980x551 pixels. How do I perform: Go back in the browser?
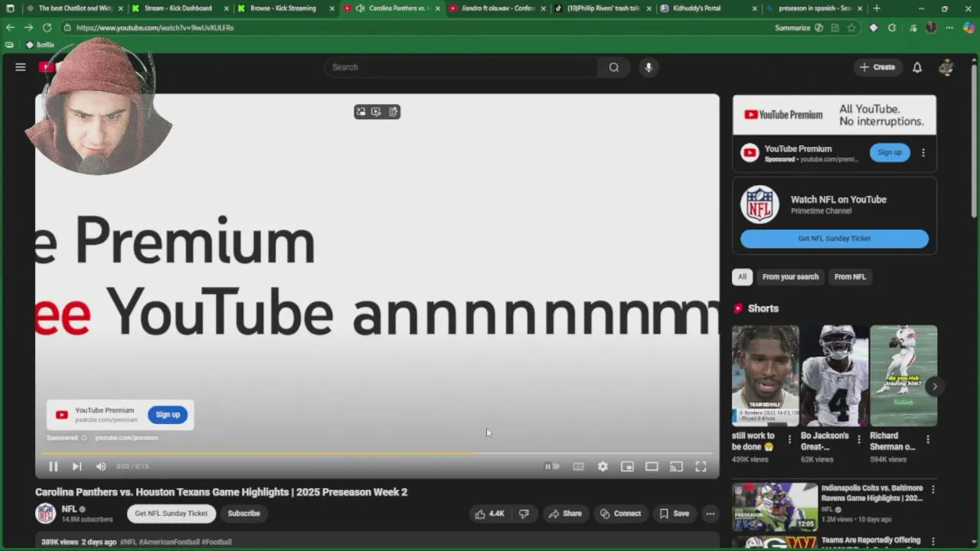tap(10, 28)
